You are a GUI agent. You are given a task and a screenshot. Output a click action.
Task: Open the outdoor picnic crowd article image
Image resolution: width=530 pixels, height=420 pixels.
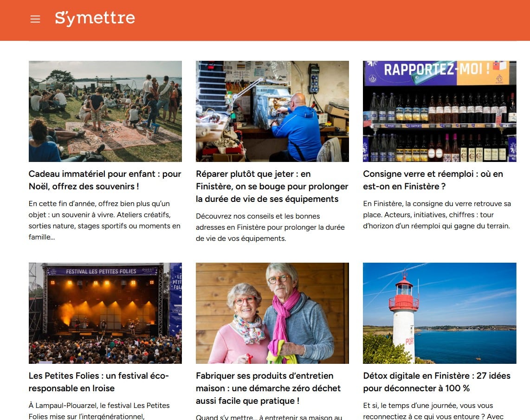tap(105, 111)
